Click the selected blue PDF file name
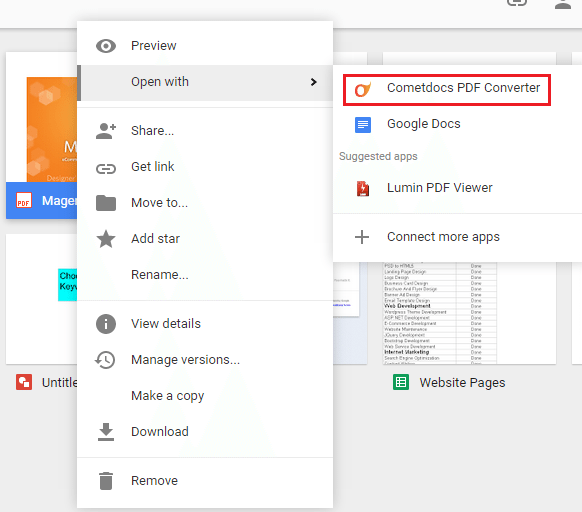The width and height of the screenshot is (582, 512). tap(59, 201)
